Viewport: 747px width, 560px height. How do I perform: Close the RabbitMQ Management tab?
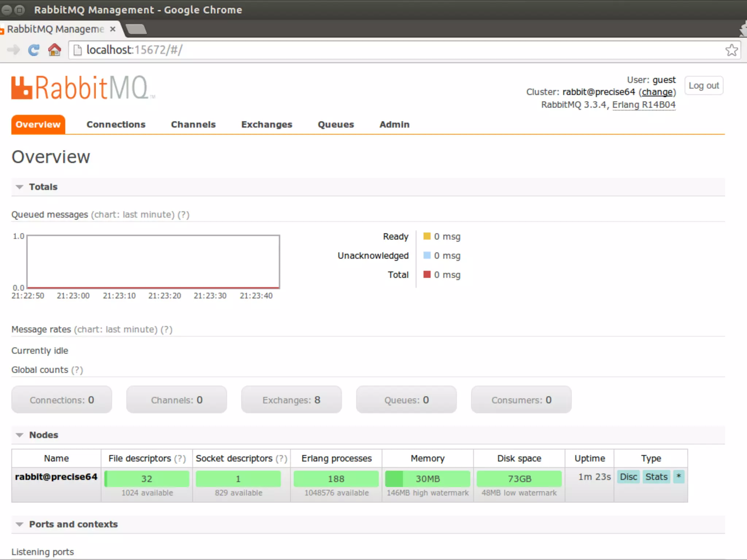113,29
